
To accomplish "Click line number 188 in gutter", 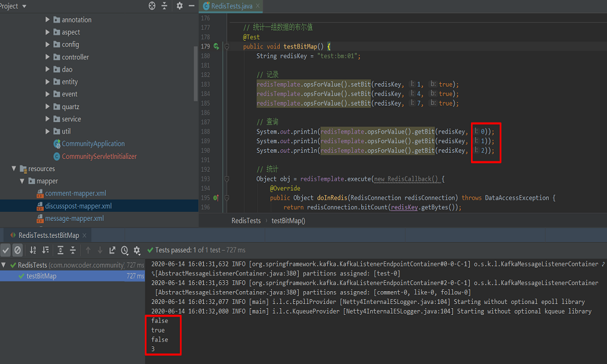I will [205, 132].
